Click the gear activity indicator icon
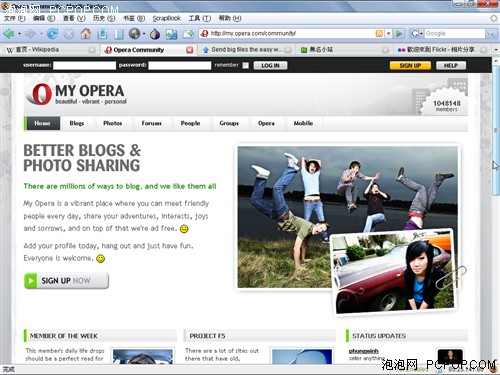Viewport: 500px width, 375px height. [x=494, y=18]
